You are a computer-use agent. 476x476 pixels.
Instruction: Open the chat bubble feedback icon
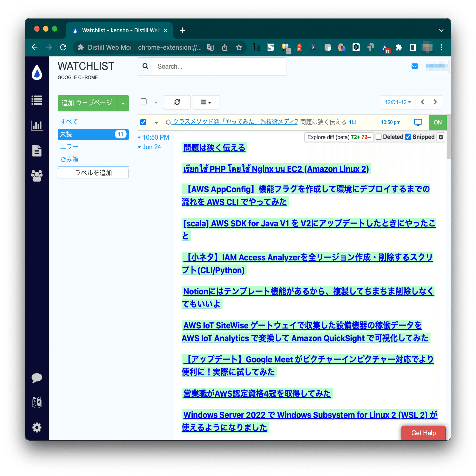[x=37, y=378]
